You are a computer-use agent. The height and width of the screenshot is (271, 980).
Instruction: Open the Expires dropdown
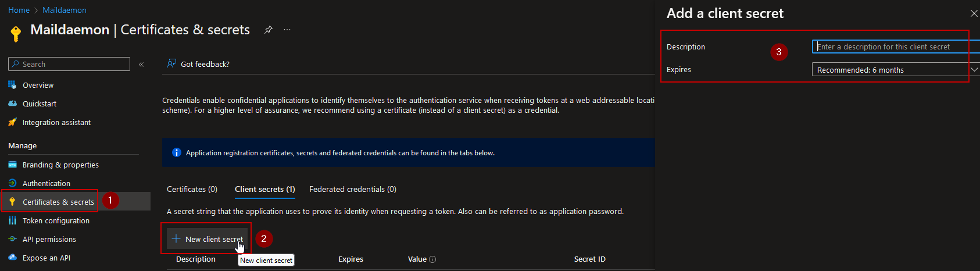[896, 70]
